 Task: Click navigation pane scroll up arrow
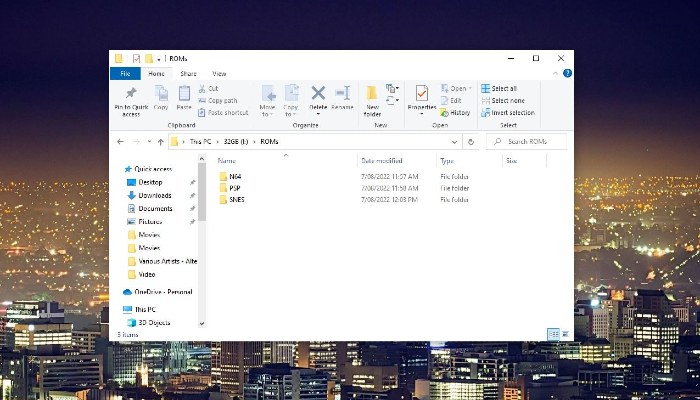pyautogui.click(x=202, y=159)
